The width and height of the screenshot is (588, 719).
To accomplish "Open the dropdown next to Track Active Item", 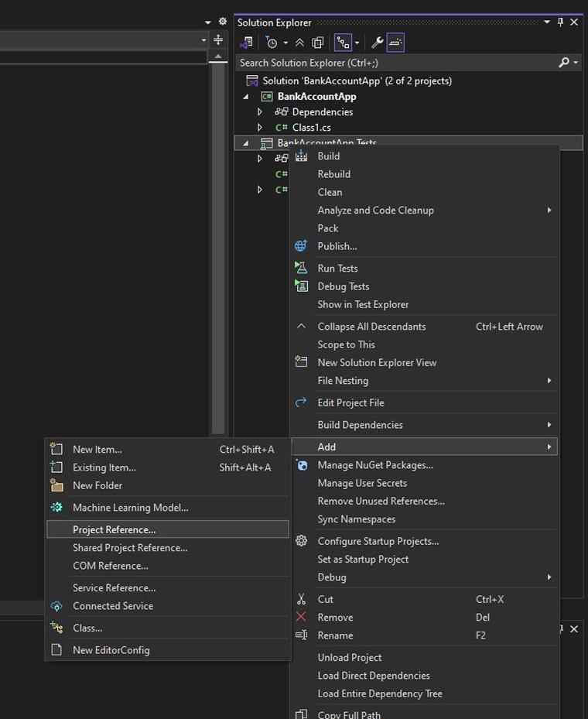I will [357, 43].
